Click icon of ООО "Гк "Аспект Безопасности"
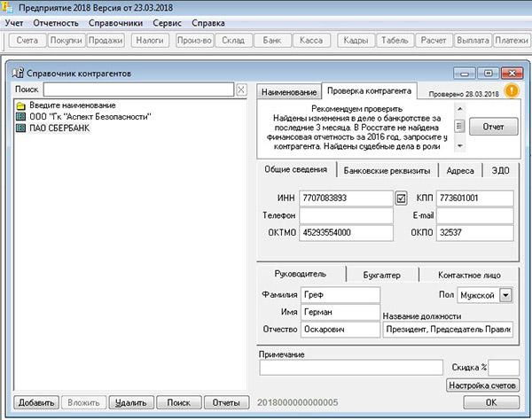The width and height of the screenshot is (532, 420). 20,117
